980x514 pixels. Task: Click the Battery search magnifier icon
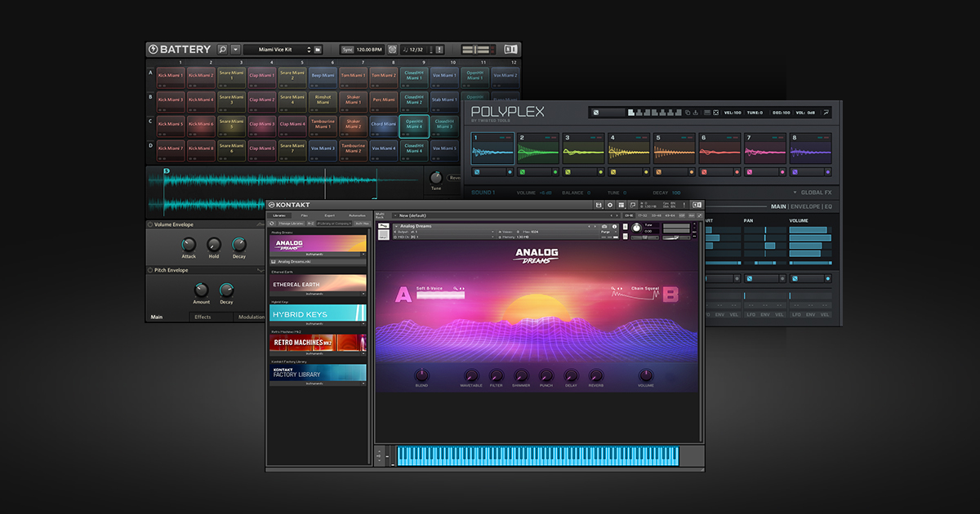223,50
